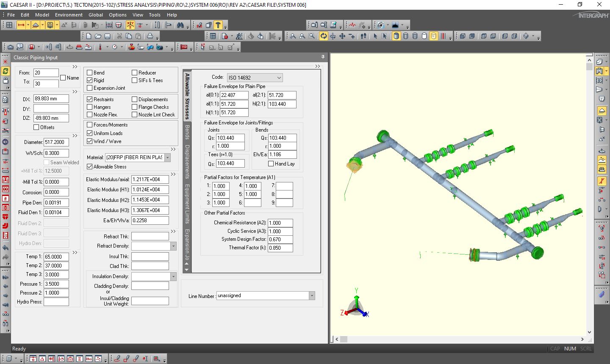Select the Pan four-arrow view tool

point(342,36)
